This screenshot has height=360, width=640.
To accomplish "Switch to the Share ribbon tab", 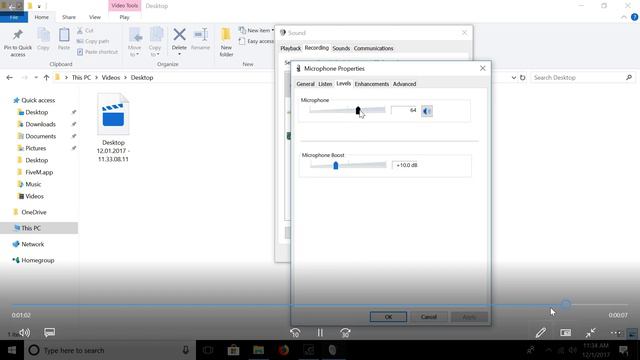I will (x=69, y=17).
